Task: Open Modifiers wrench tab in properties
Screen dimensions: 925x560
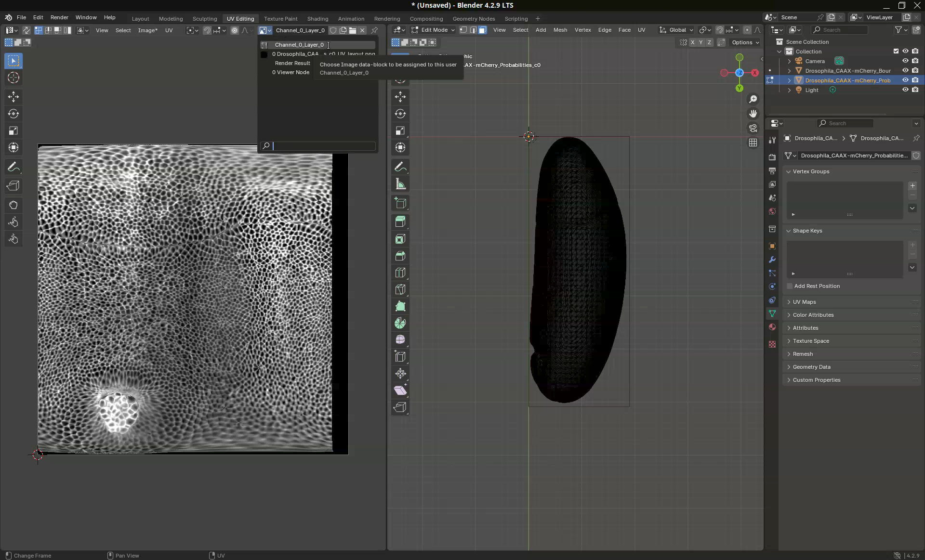Action: tap(772, 260)
